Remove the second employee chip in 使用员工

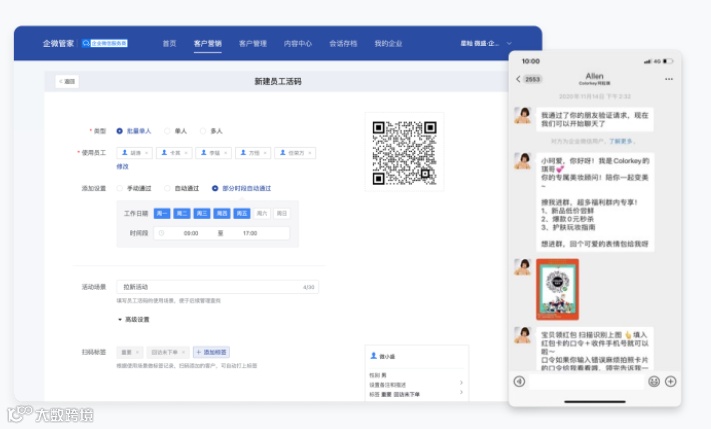click(186, 153)
